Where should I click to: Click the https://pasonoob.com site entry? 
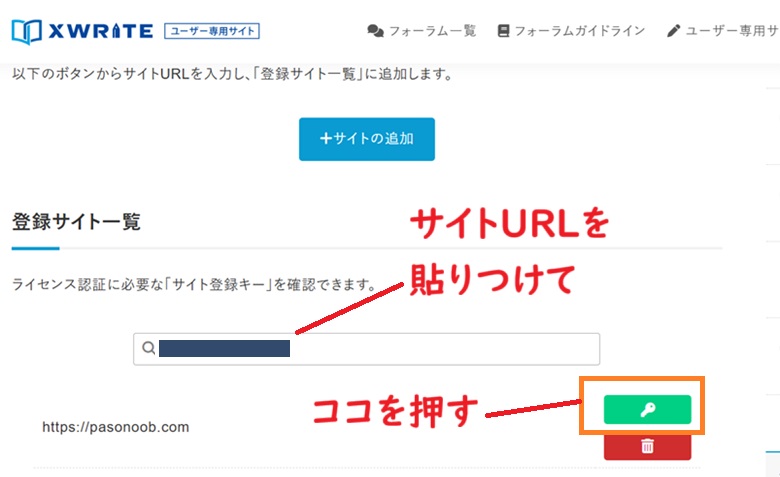115,427
